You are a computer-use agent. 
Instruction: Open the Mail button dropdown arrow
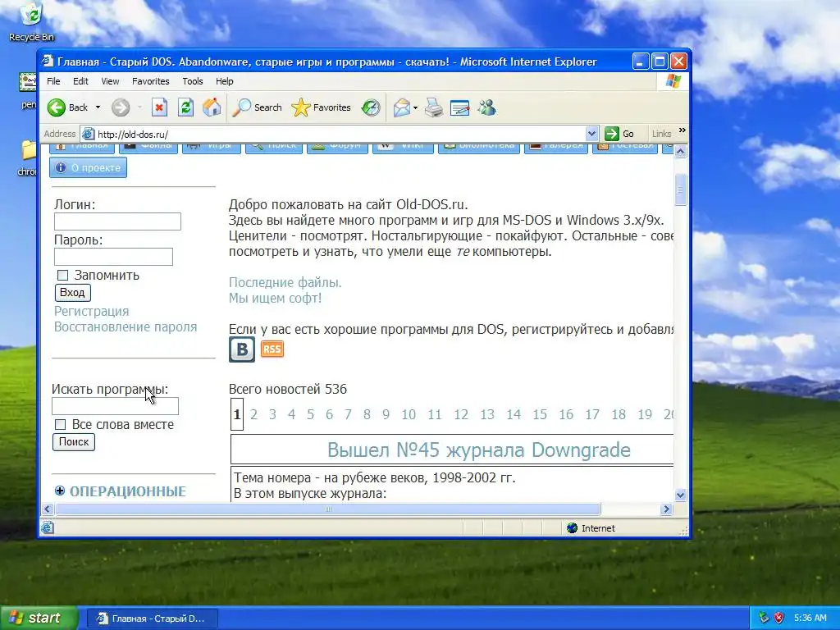coord(416,107)
